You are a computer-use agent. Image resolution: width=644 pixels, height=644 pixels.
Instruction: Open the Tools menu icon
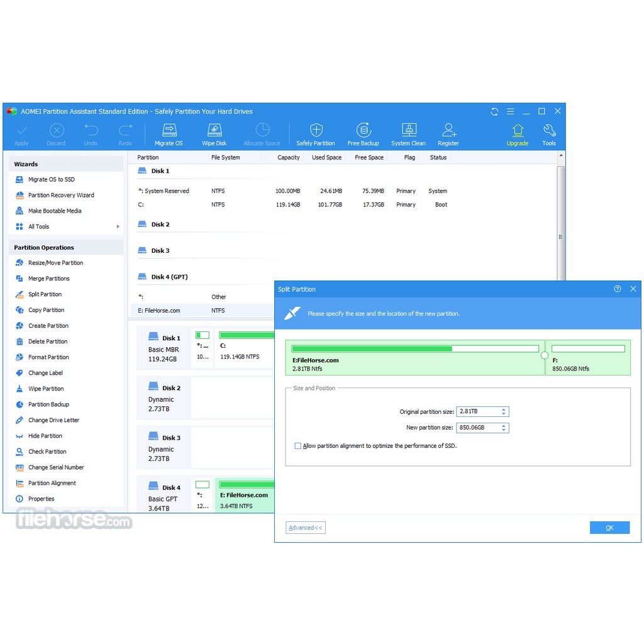[x=549, y=133]
